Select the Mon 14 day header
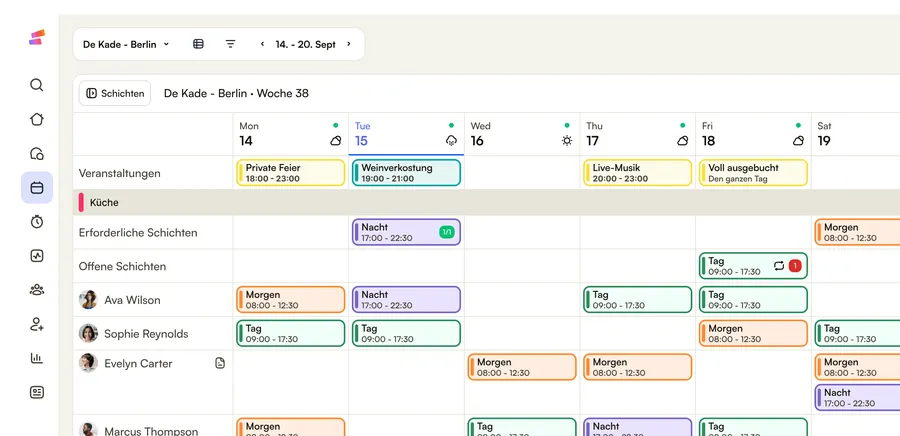The image size is (900, 436). click(290, 134)
